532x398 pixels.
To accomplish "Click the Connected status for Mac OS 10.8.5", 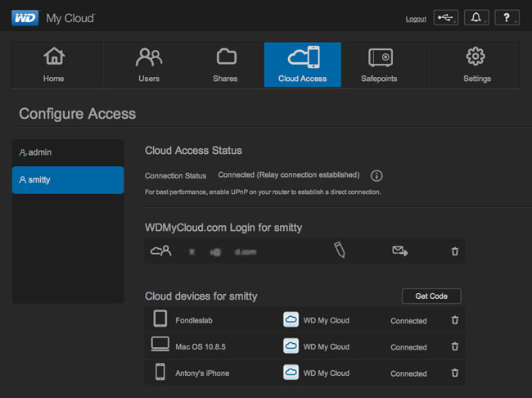I will click(x=408, y=347).
